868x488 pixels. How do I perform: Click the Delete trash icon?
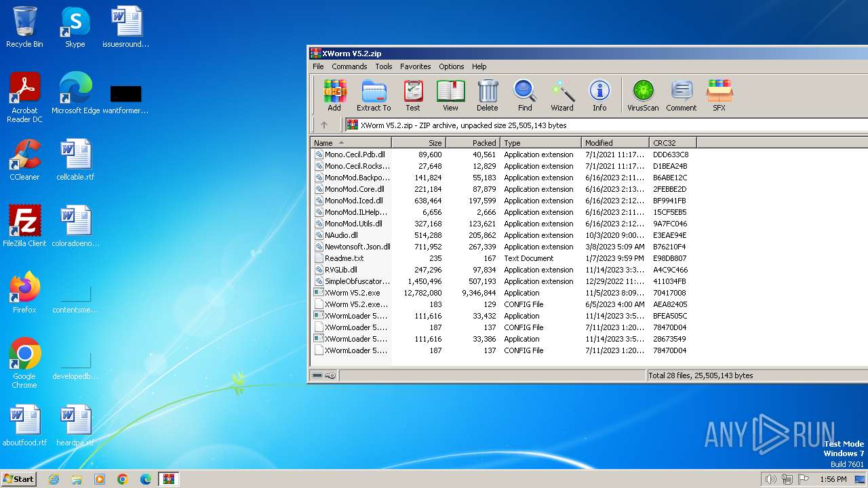tap(487, 95)
